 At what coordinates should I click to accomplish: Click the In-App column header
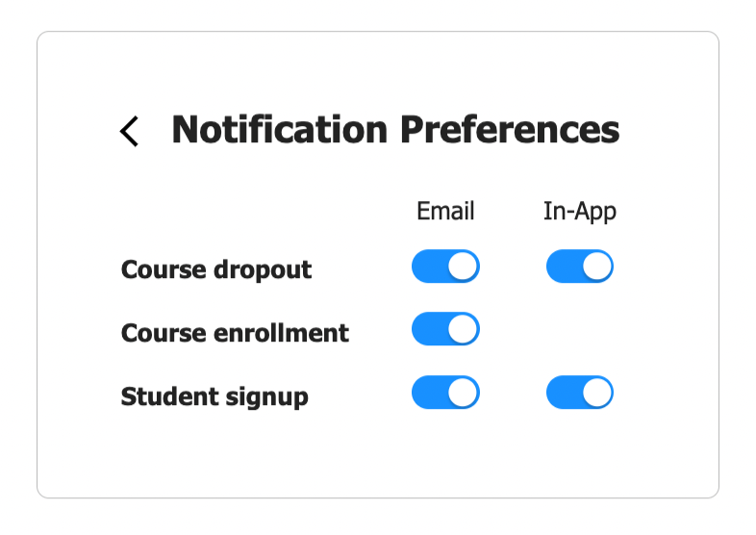tap(580, 212)
